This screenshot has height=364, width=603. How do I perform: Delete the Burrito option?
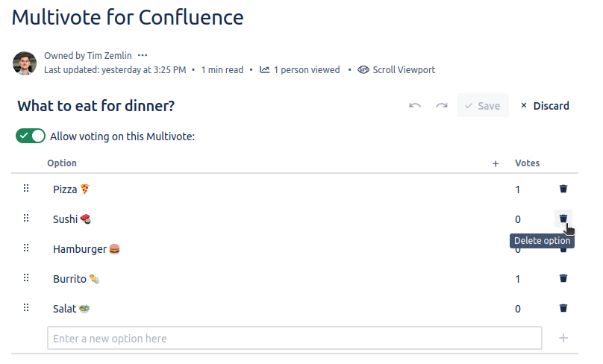pos(563,279)
